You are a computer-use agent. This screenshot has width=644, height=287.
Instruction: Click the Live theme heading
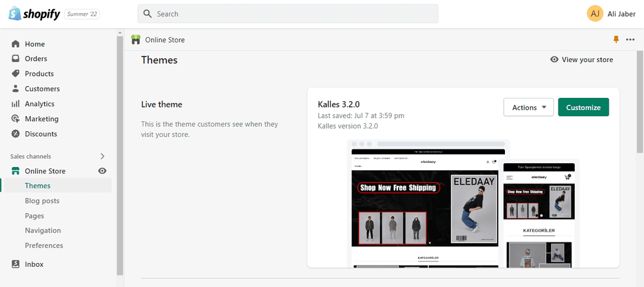(x=162, y=104)
